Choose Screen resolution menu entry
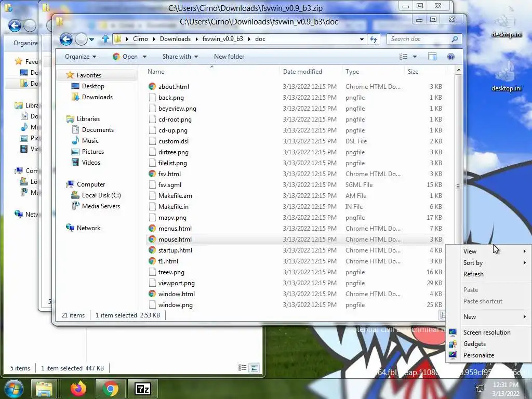Image resolution: width=532 pixels, height=399 pixels. (x=488, y=332)
